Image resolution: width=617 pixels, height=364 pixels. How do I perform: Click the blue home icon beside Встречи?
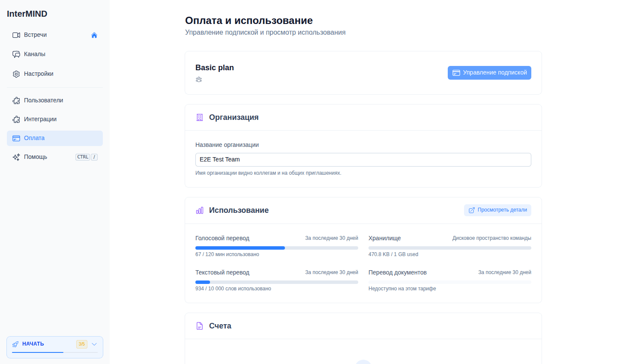pyautogui.click(x=94, y=35)
